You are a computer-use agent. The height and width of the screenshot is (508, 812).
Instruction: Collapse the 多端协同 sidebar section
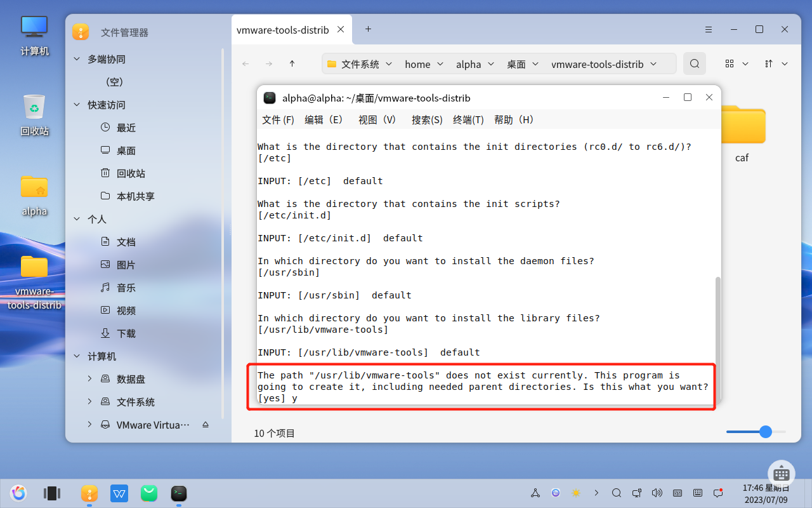pos(77,59)
